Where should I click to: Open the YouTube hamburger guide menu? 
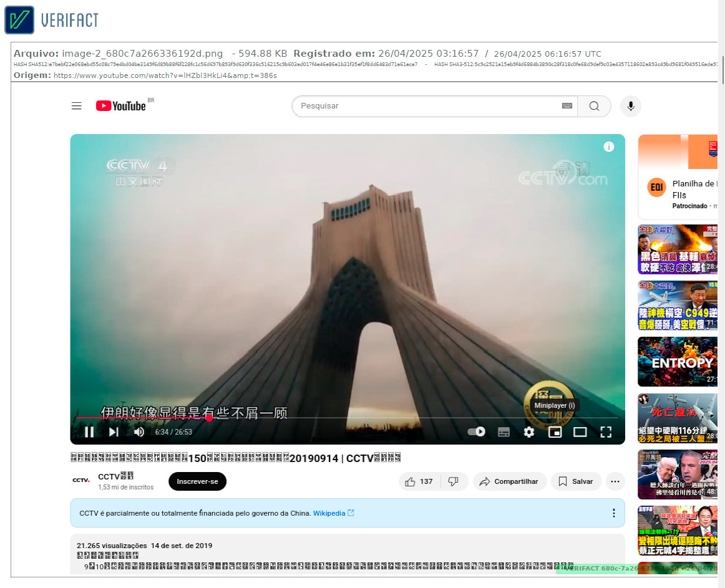coord(77,106)
